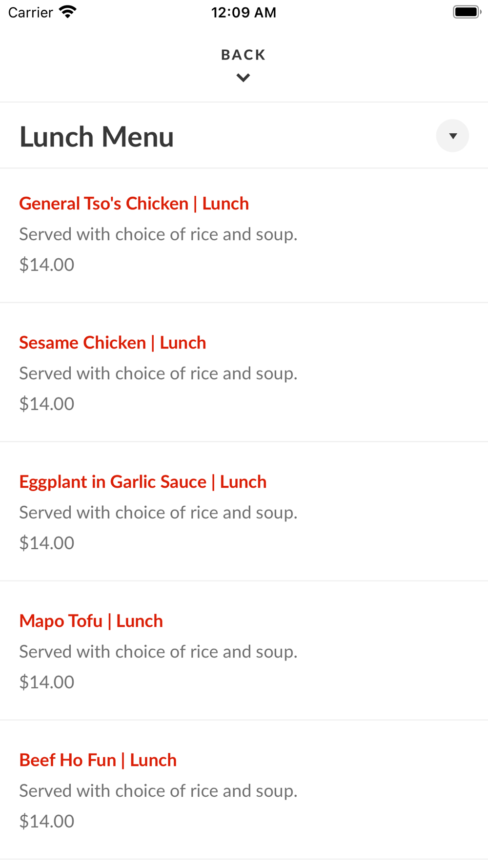This screenshot has width=488, height=868.
Task: Tap the Wi-Fi status icon
Action: [x=68, y=12]
